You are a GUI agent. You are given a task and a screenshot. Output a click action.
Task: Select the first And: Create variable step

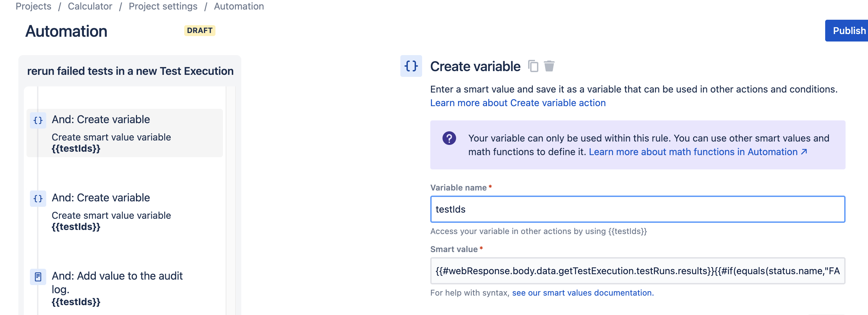125,133
